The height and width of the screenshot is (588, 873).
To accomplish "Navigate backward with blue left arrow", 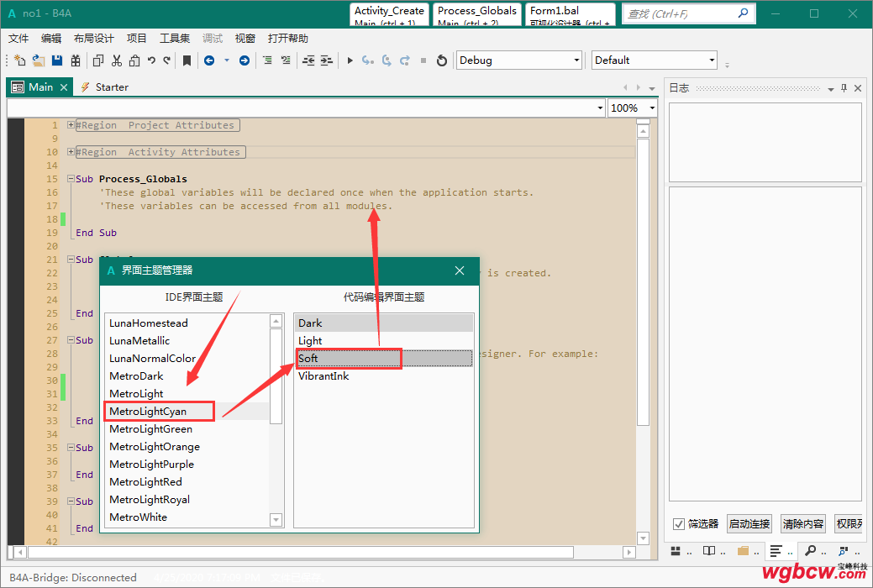I will [x=209, y=60].
